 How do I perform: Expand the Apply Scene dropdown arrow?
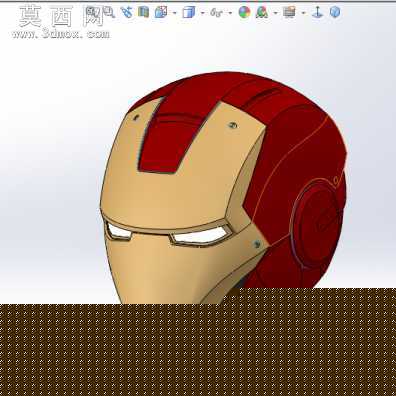(275, 13)
